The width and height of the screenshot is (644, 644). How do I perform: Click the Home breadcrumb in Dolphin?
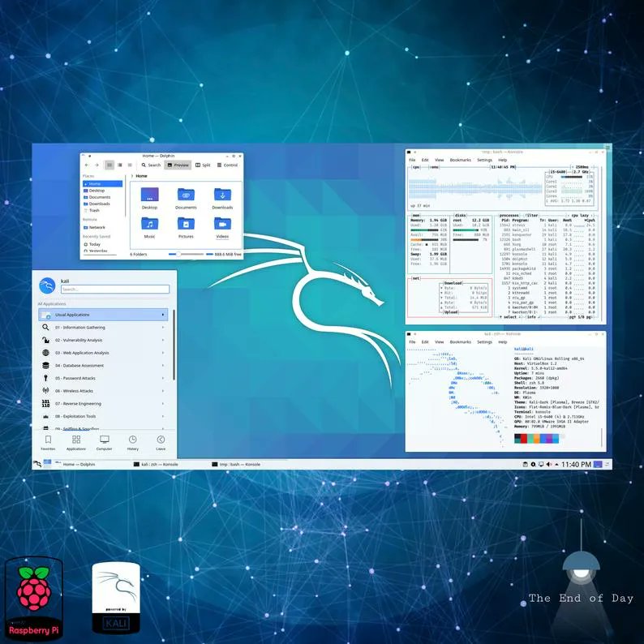[x=141, y=176]
